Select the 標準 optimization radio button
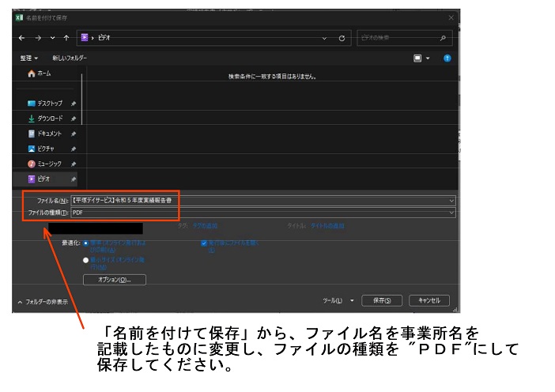 [x=85, y=243]
